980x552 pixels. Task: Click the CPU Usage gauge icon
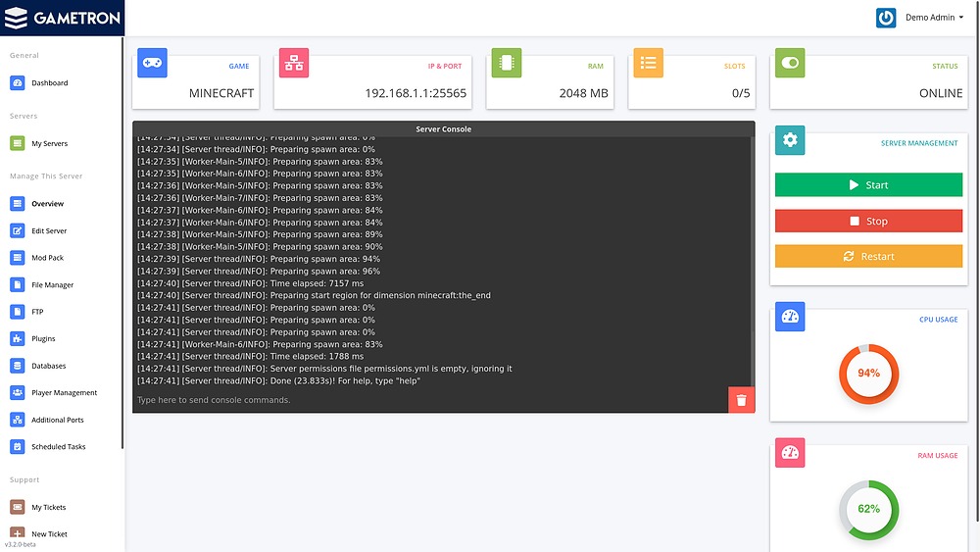coord(790,317)
